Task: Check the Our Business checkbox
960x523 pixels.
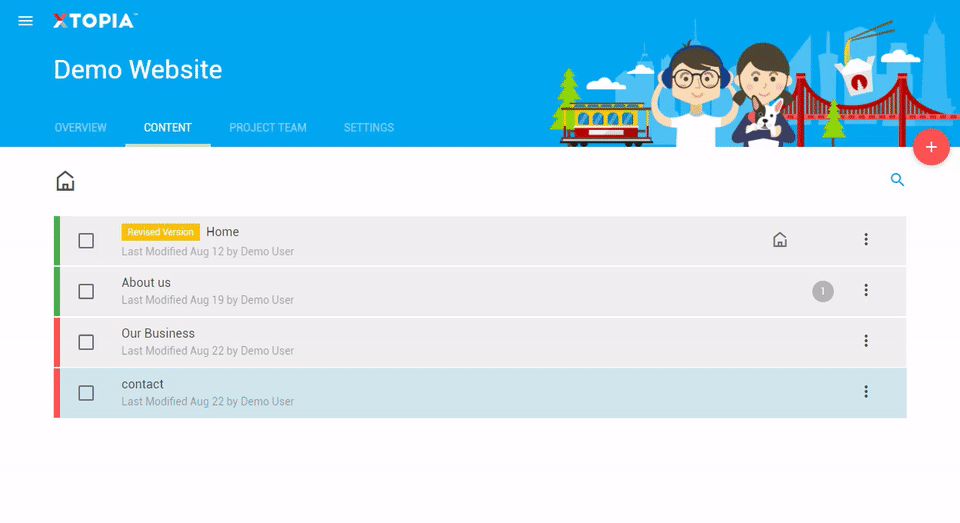Action: pyautogui.click(x=86, y=342)
